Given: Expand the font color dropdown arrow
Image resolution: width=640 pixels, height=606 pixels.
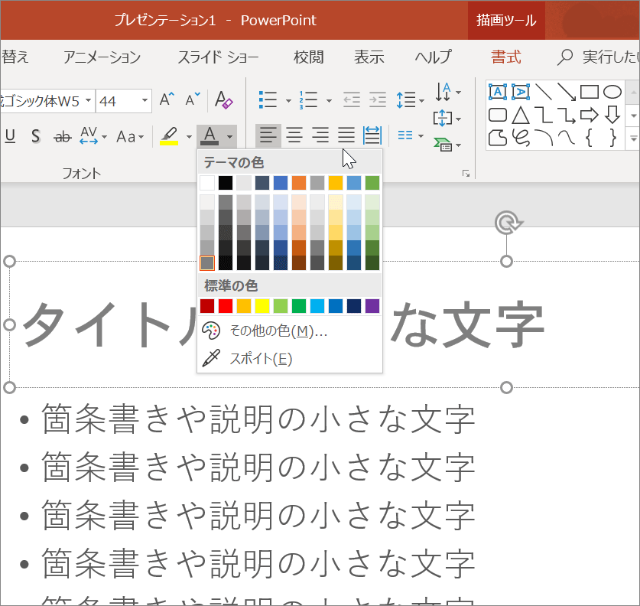Looking at the screenshot, I should [230, 136].
